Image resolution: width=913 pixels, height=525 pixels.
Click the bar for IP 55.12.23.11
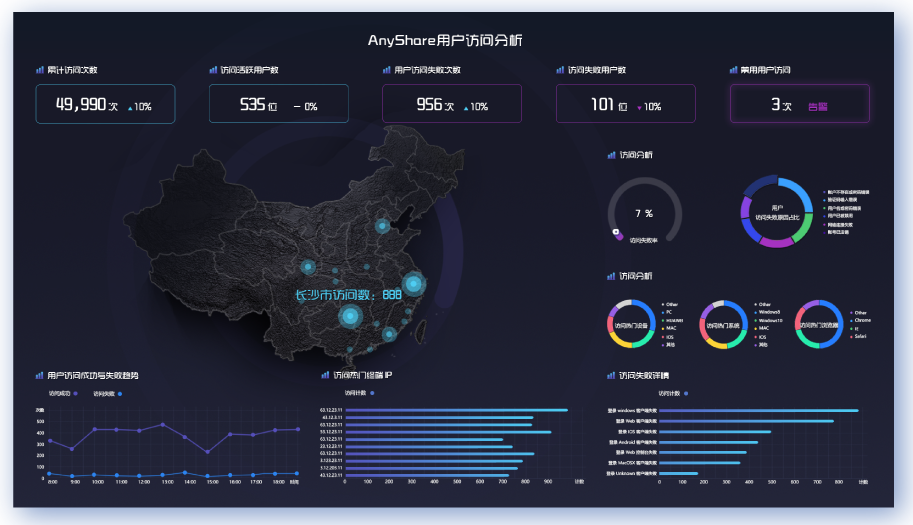point(448,432)
